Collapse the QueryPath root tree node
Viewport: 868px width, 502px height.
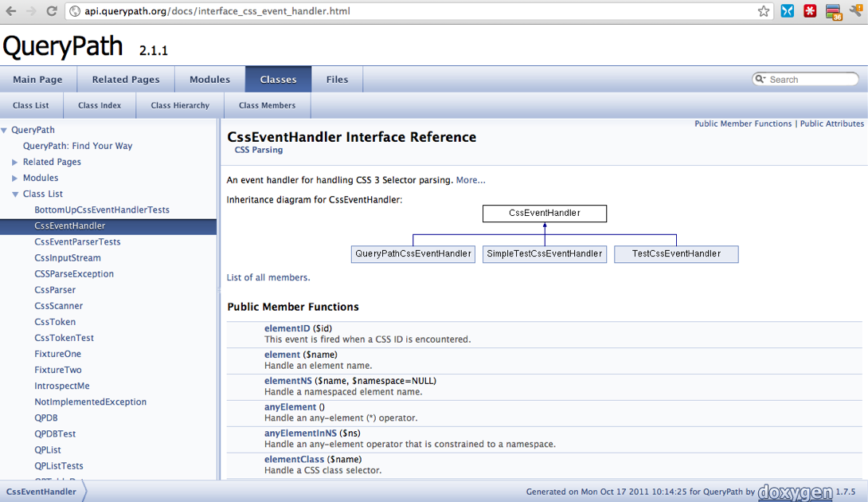click(x=5, y=130)
